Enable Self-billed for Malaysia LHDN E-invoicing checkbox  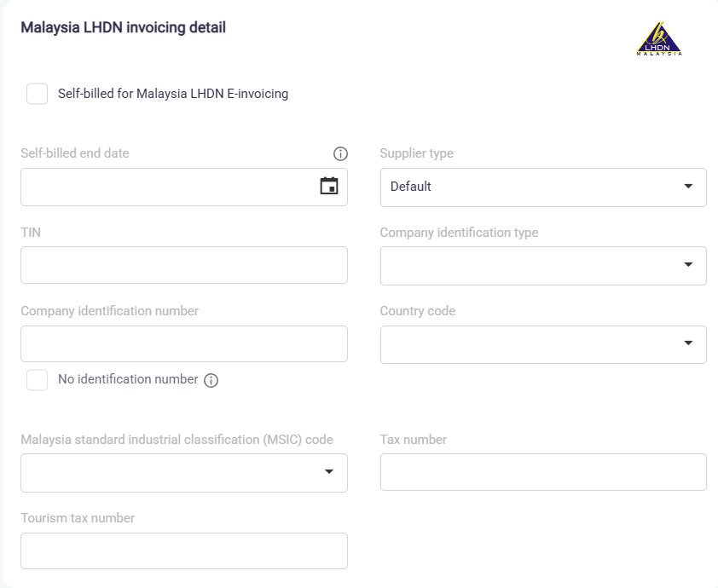(x=38, y=94)
